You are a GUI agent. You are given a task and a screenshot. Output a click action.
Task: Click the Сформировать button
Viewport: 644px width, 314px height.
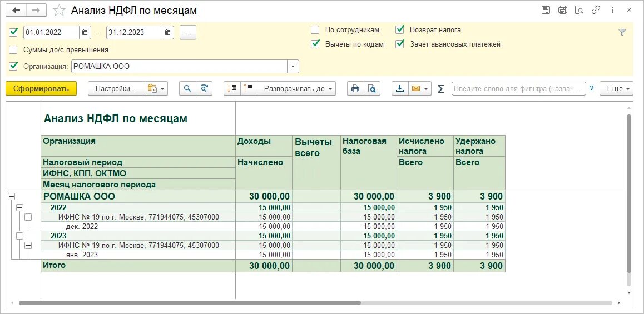tap(41, 89)
